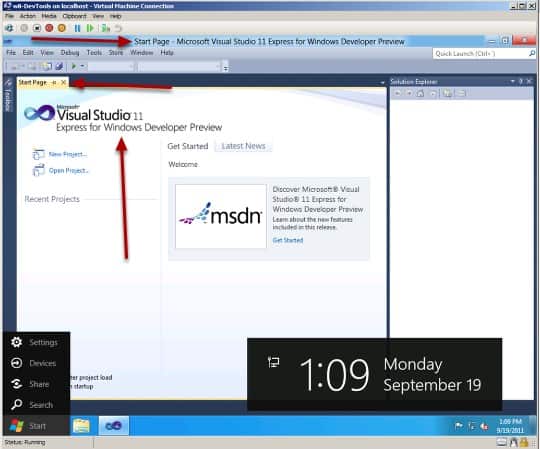The width and height of the screenshot is (540, 449).
Task: Open the Devices charm
Action: [37, 363]
